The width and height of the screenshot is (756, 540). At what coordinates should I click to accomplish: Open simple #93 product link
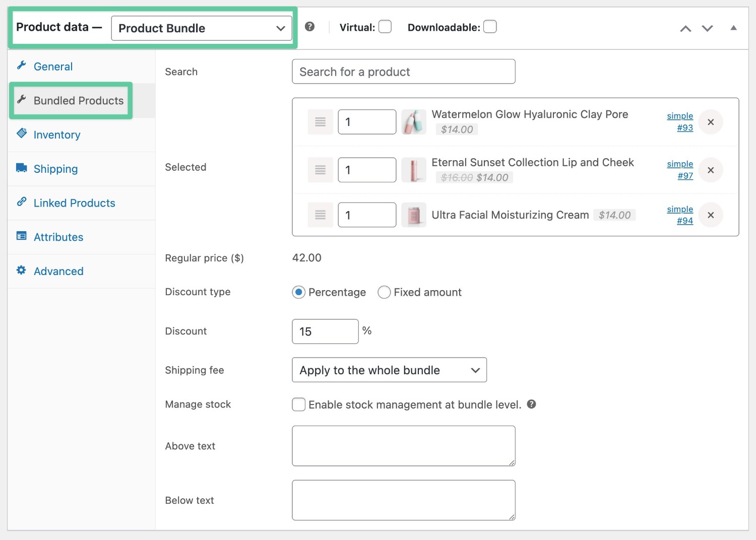(680, 122)
